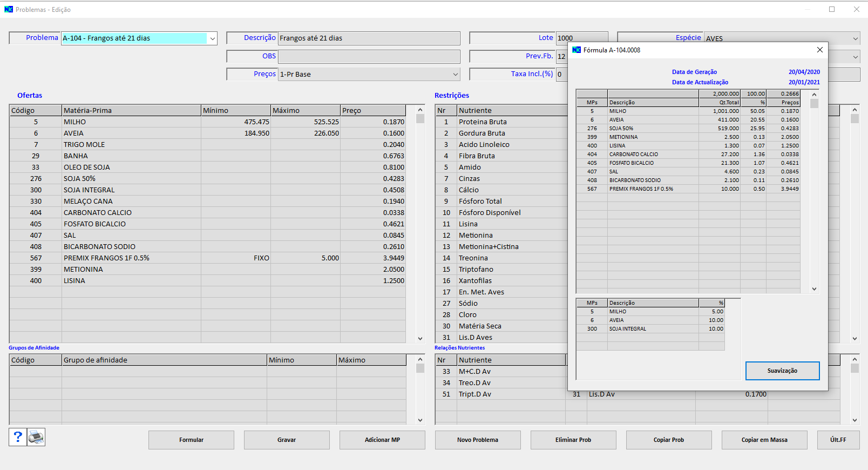Viewport: 868px width, 470px height.
Task: Click Qt.Total column header in formula
Action: [x=720, y=102]
